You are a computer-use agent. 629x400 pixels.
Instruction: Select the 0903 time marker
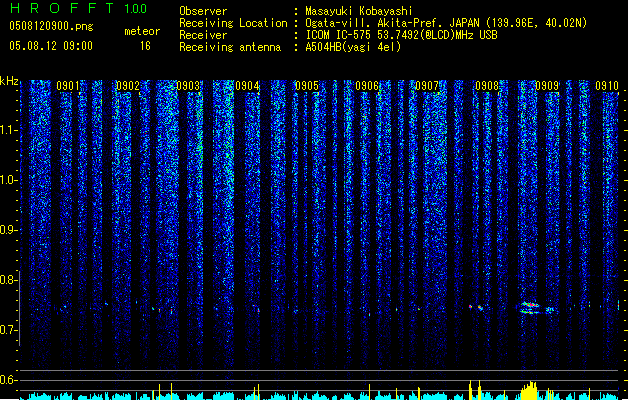(188, 86)
